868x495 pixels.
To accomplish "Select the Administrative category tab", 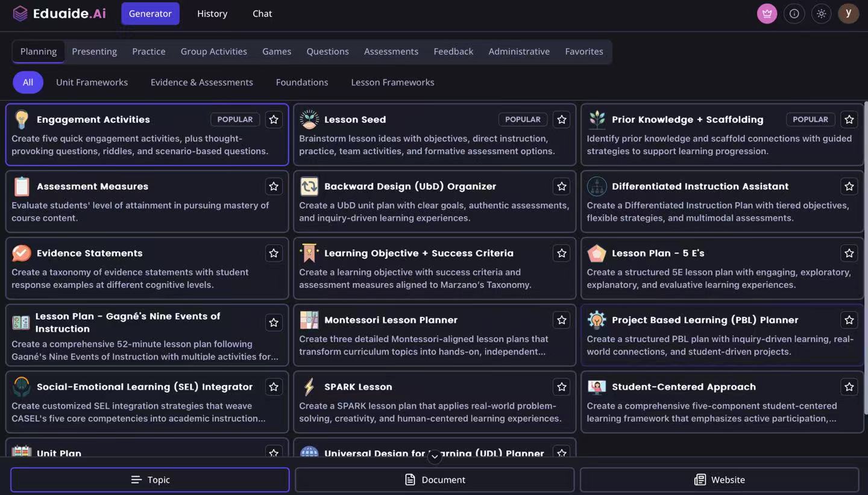I will [519, 51].
